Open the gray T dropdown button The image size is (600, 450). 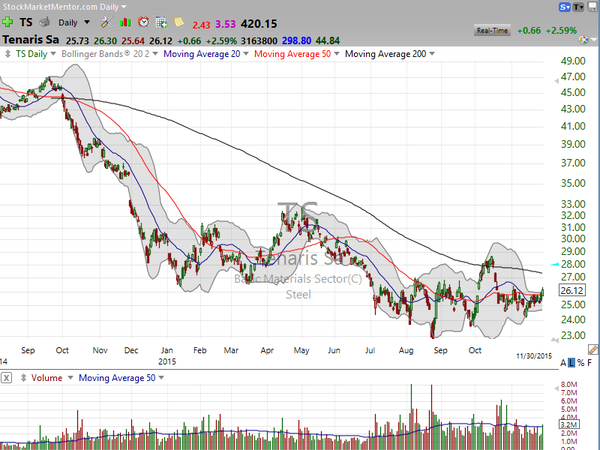[578, 7]
